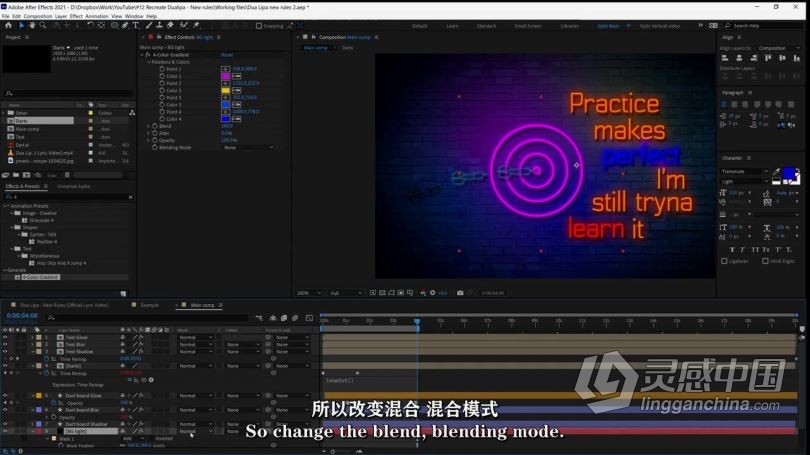The width and height of the screenshot is (810, 455).
Task: Click the Darts breadcrumb in composition viewer
Action: click(x=347, y=48)
